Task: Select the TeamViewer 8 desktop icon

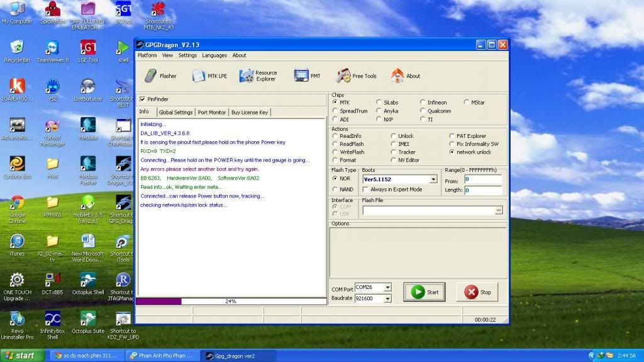Action: coord(53,52)
